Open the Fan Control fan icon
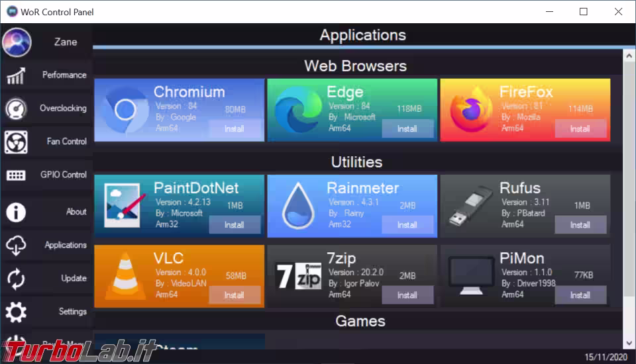 tap(16, 142)
